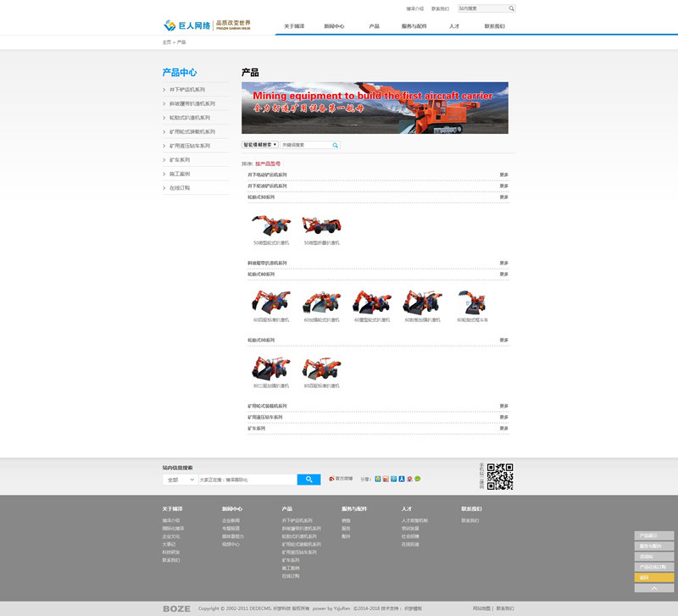Click the yellow highlighted button in floating sidebar

click(x=653, y=577)
